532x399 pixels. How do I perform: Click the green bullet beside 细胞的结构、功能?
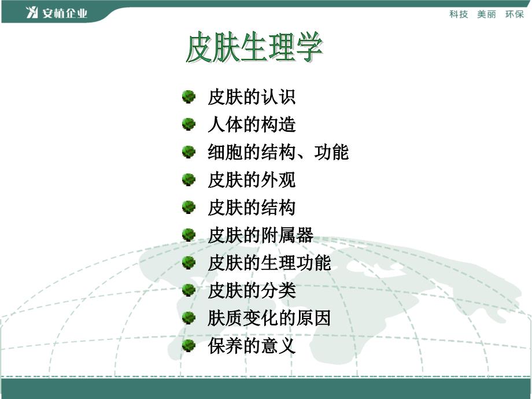(189, 152)
